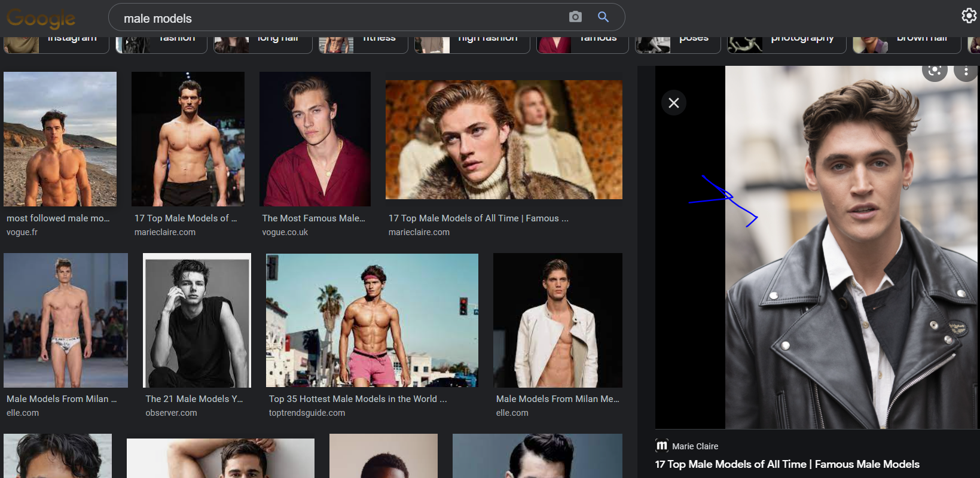Click the observer.com black and white thumbnail
980x478 pixels.
(197, 320)
